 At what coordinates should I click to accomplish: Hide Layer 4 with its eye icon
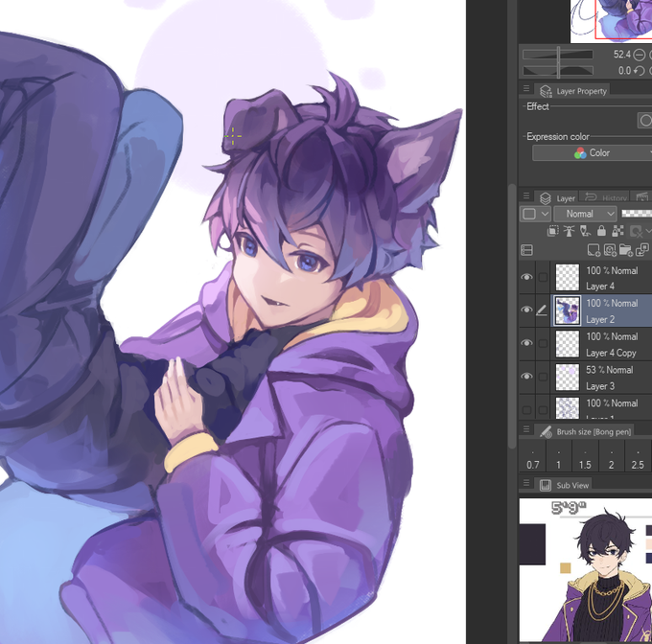tap(526, 277)
